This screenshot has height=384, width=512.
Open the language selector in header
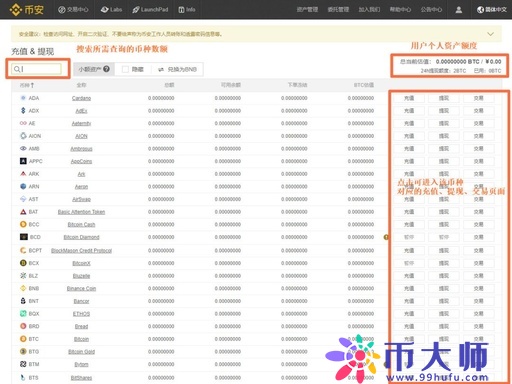[492, 10]
